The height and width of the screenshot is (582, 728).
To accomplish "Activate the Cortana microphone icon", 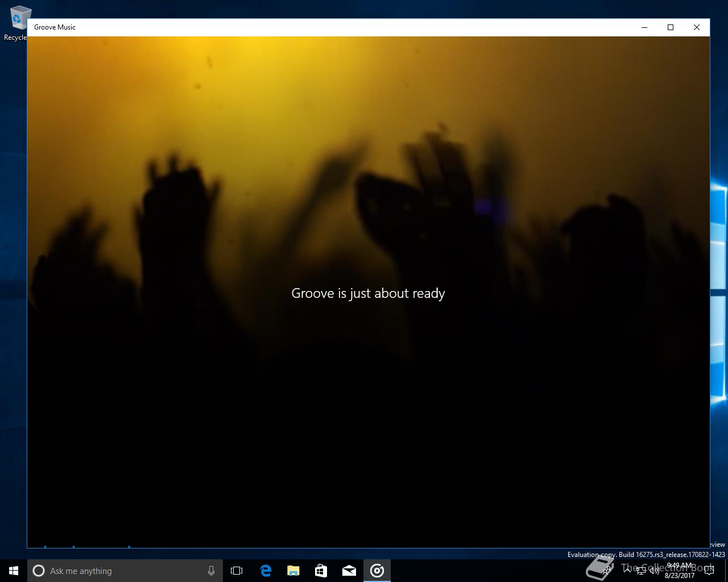I will coord(211,571).
